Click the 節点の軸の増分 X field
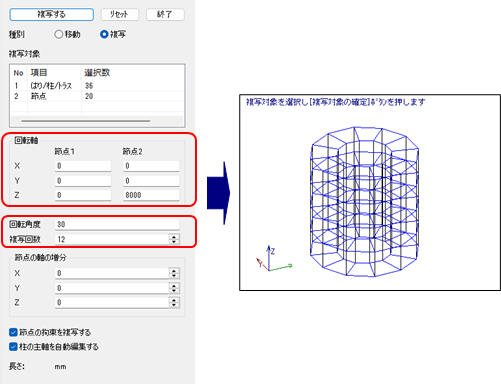Screen dimensions: 501x384 click(x=112, y=273)
